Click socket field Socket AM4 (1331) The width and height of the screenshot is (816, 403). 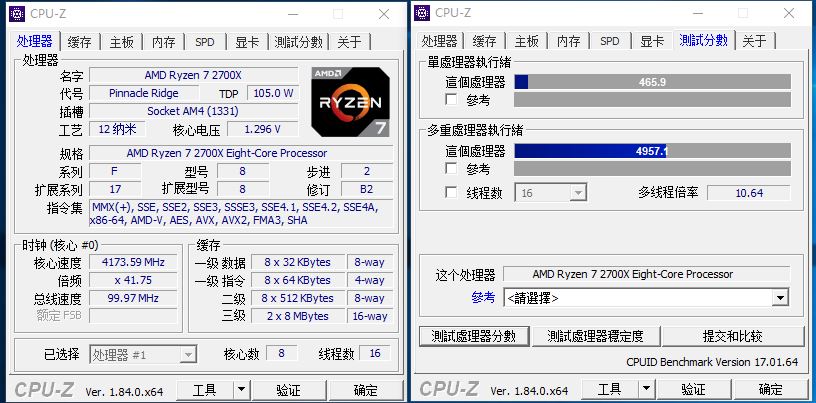point(194,111)
